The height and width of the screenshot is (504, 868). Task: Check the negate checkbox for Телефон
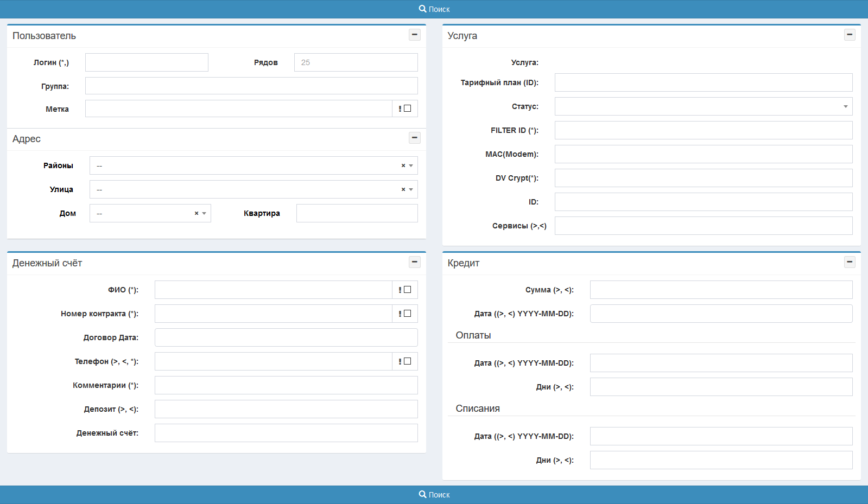tap(408, 361)
